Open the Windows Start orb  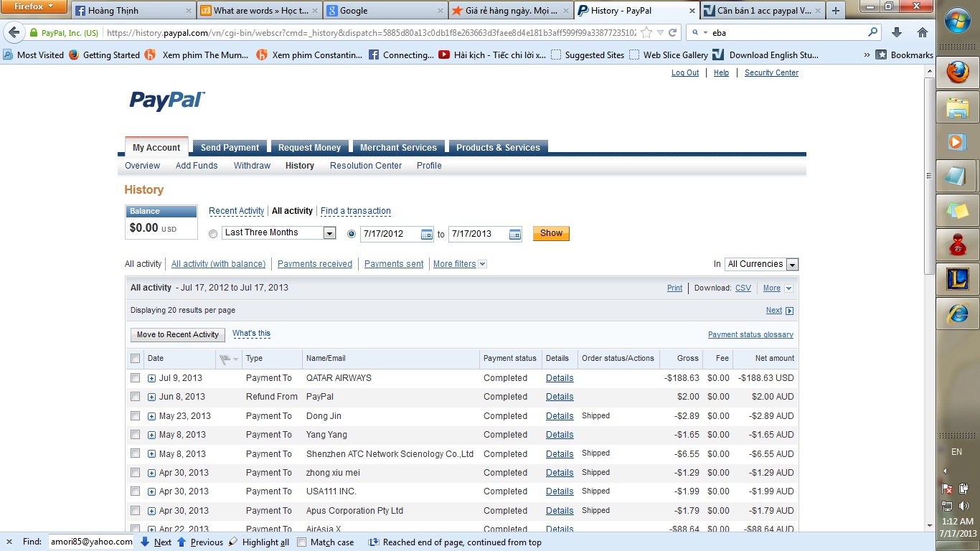point(957,22)
